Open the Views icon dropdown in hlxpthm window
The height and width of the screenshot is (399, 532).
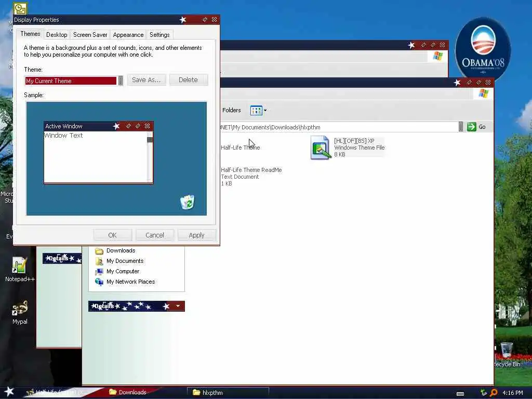click(x=259, y=110)
